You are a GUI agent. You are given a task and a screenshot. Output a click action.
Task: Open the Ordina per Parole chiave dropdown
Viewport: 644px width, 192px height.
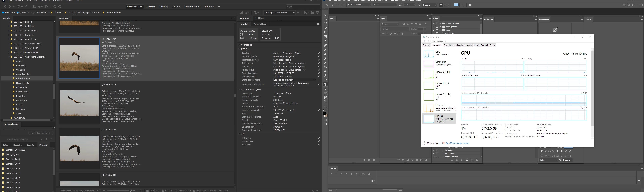(279, 12)
